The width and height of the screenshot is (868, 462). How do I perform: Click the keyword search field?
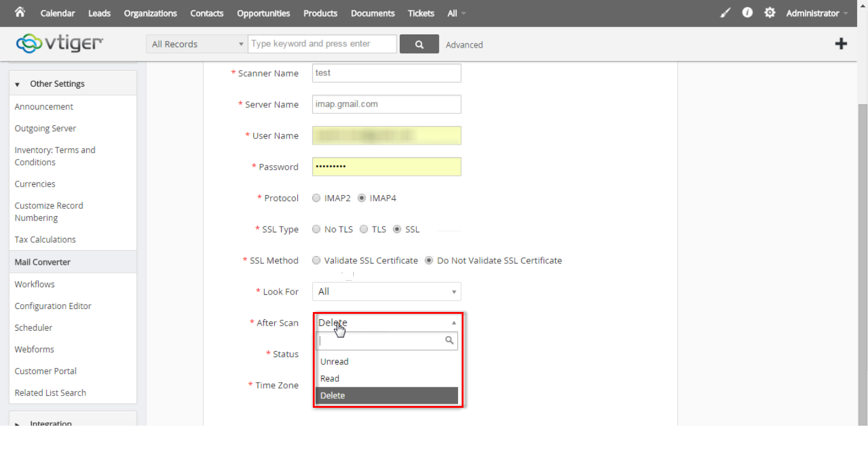pos(322,44)
